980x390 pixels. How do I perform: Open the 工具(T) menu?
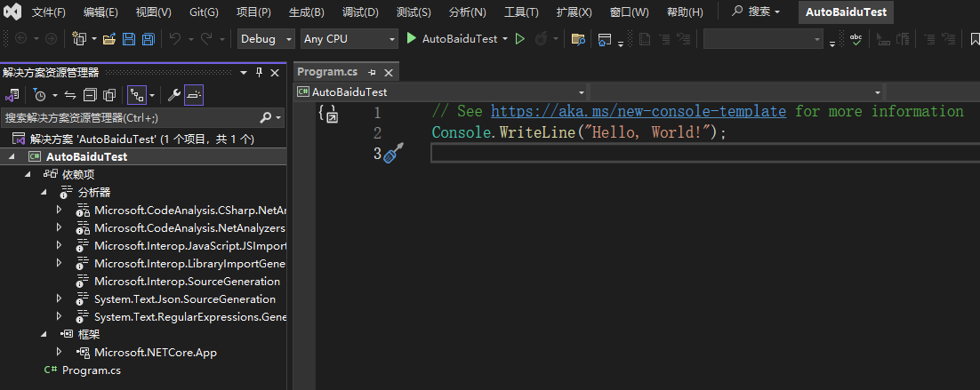[x=521, y=12]
